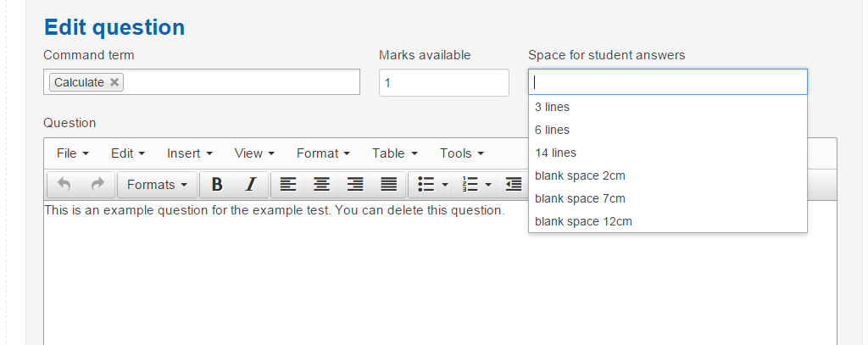Toggle italic formatting
This screenshot has height=345, width=868.
[251, 185]
